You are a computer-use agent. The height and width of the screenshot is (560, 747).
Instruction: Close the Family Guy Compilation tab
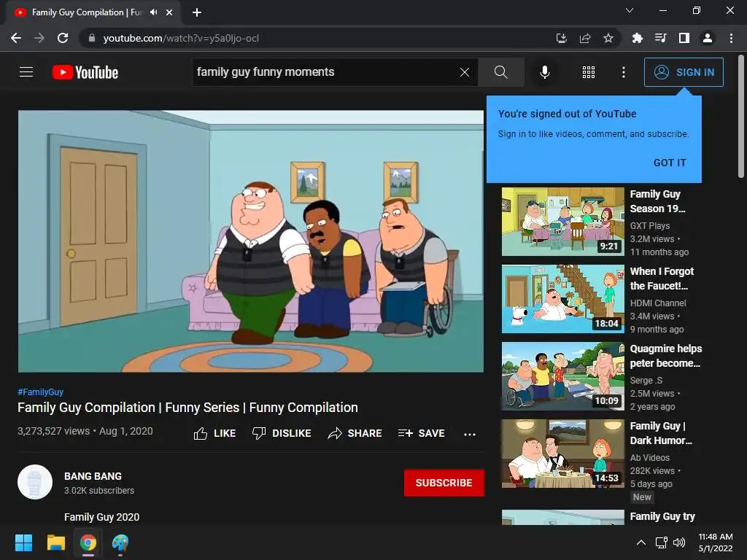(x=169, y=12)
